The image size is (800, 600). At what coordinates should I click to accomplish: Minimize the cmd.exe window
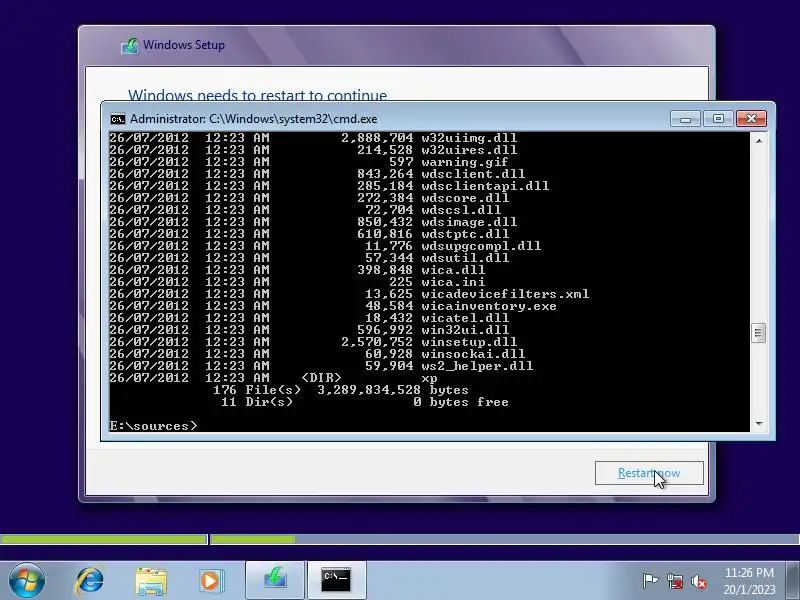[x=685, y=119]
